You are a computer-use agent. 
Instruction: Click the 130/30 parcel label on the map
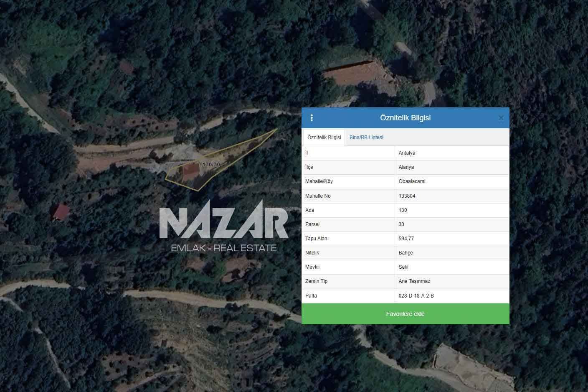point(211,165)
